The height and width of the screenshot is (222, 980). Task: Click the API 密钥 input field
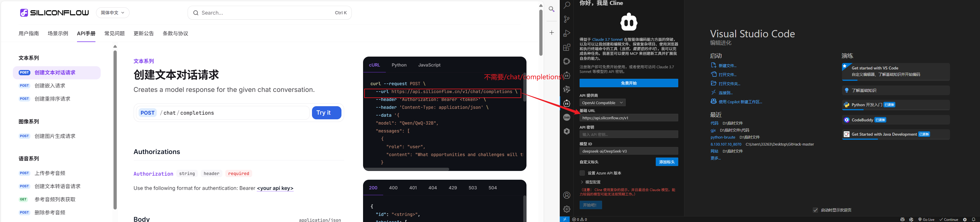629,134
